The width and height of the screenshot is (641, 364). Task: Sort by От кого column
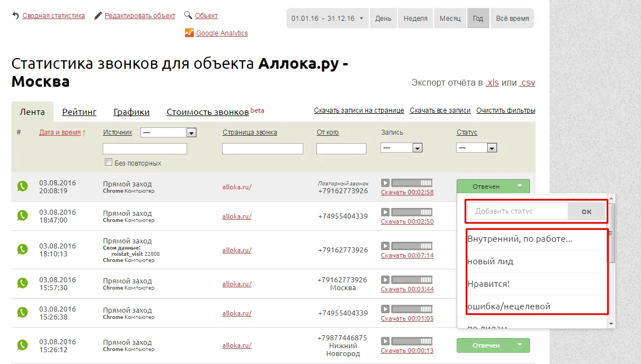328,132
